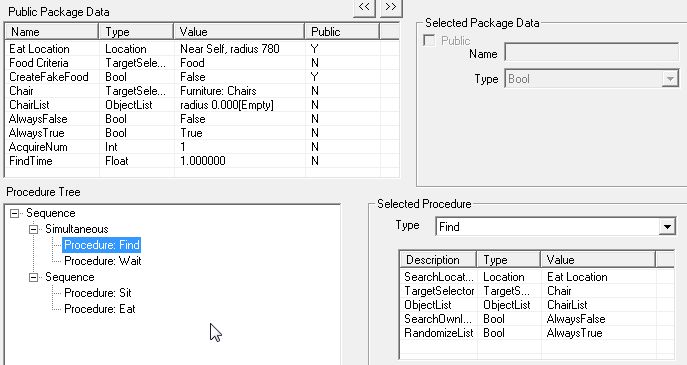Image resolution: width=687 pixels, height=365 pixels.
Task: Select the nested Sequence tree item
Action: [70, 277]
